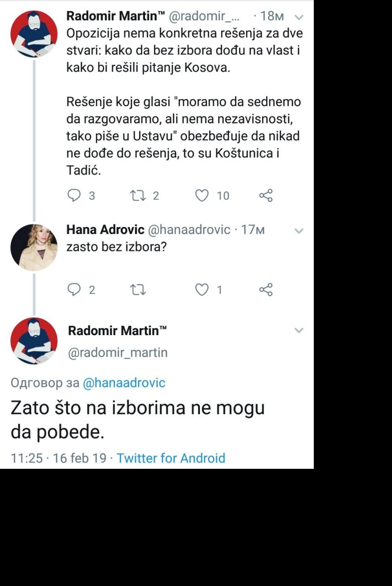
Task: Reply to the first Radomir Martin tweet
Action: point(74,196)
